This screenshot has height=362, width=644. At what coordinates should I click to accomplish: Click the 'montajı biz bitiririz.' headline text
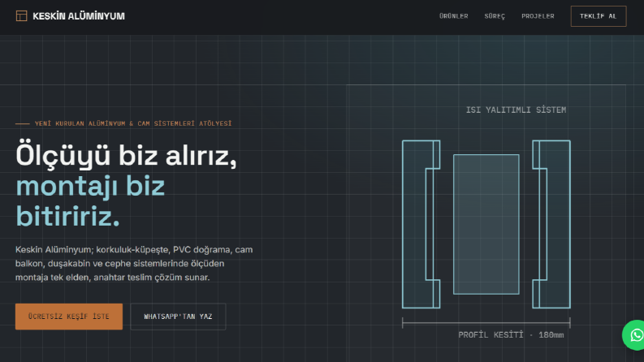click(90, 201)
